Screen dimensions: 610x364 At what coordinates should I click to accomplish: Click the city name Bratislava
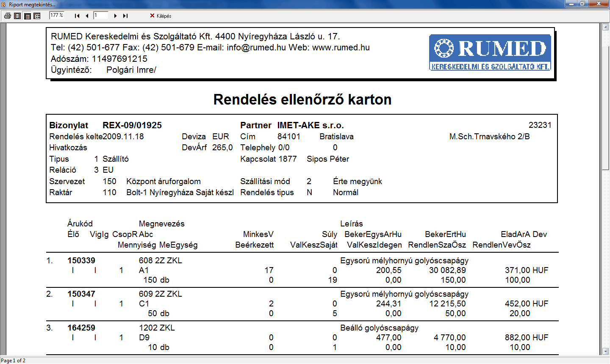tap(336, 136)
